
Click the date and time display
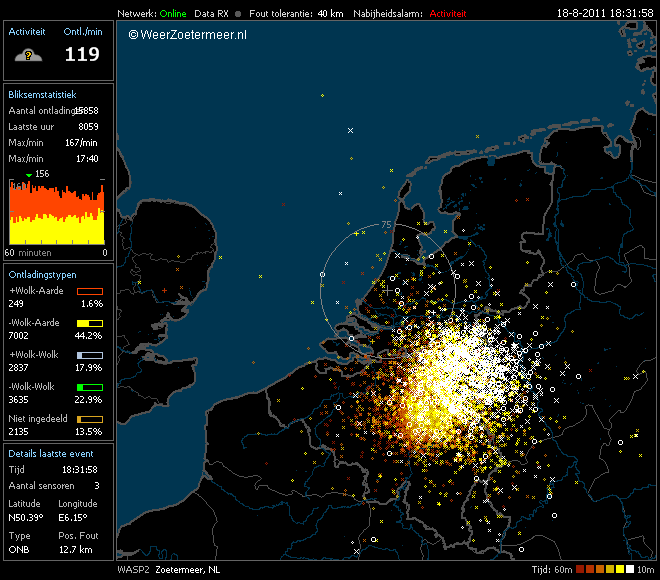click(x=605, y=14)
